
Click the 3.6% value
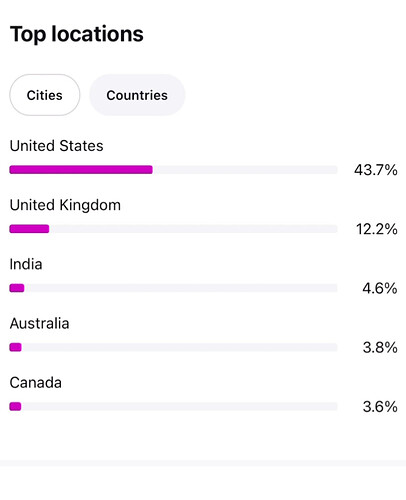click(380, 407)
